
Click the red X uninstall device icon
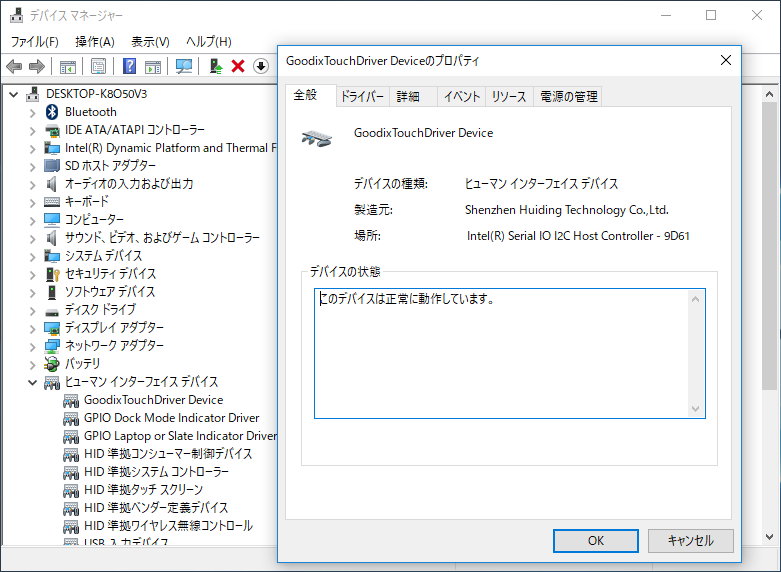[238, 66]
